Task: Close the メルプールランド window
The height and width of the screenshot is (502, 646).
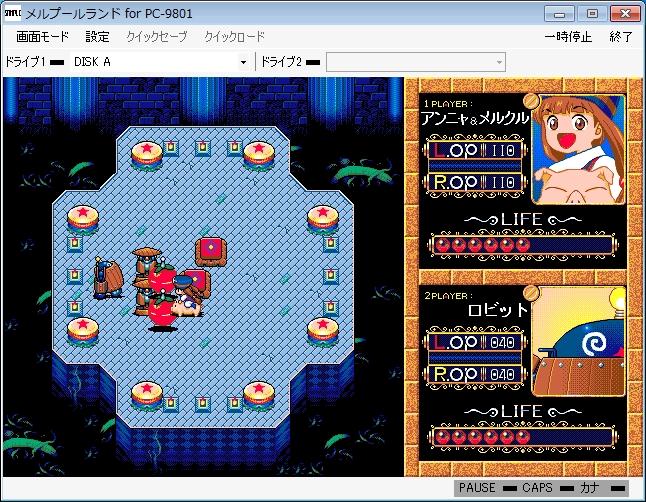Action: coord(625,14)
